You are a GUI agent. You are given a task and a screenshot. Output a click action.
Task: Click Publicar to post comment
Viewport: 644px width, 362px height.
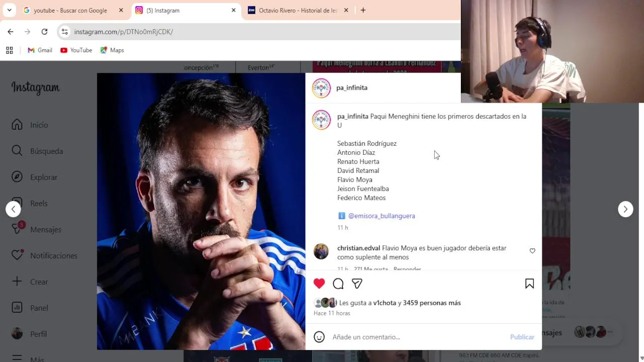point(522,337)
